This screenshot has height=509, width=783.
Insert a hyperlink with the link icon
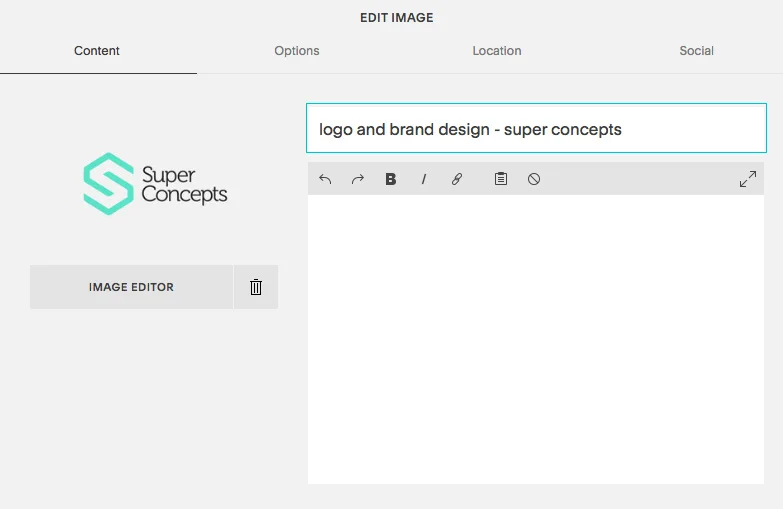[x=456, y=179]
